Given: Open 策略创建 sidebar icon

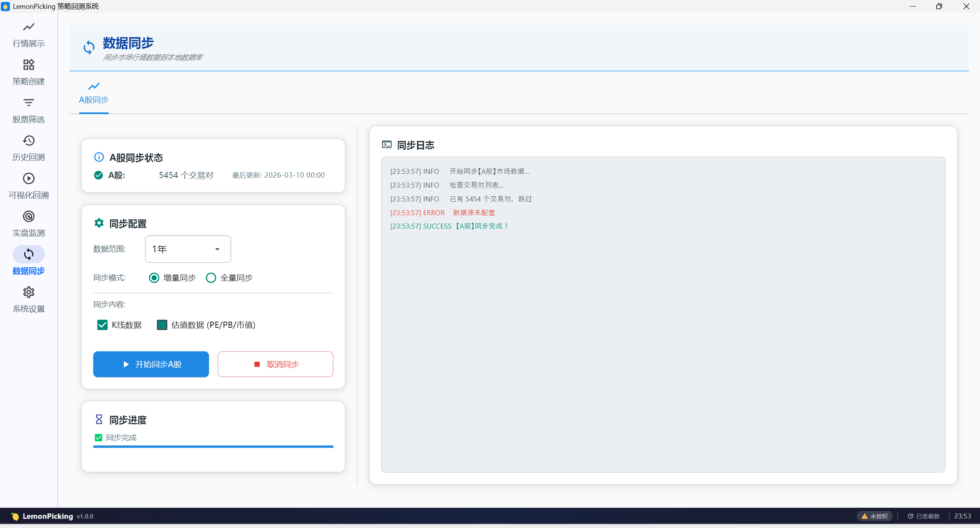Looking at the screenshot, I should point(29,65).
